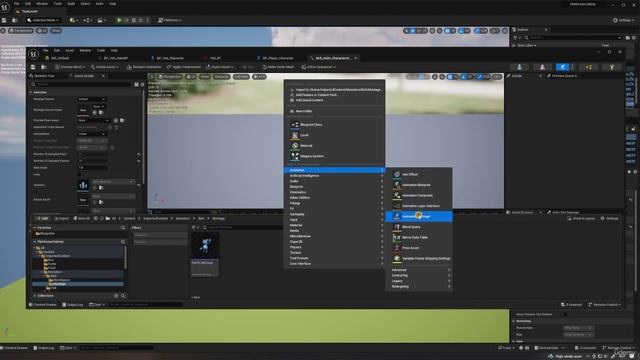Expand the Control Rig submenu entry
The height and width of the screenshot is (360, 640).
pos(419,276)
